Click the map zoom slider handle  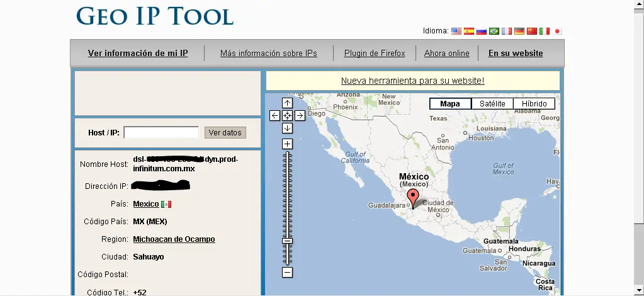(288, 241)
